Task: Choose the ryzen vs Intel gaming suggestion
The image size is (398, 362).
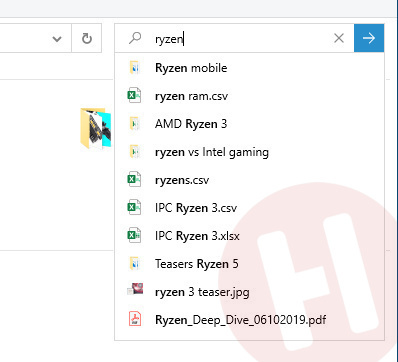Action: pyautogui.click(x=249, y=152)
